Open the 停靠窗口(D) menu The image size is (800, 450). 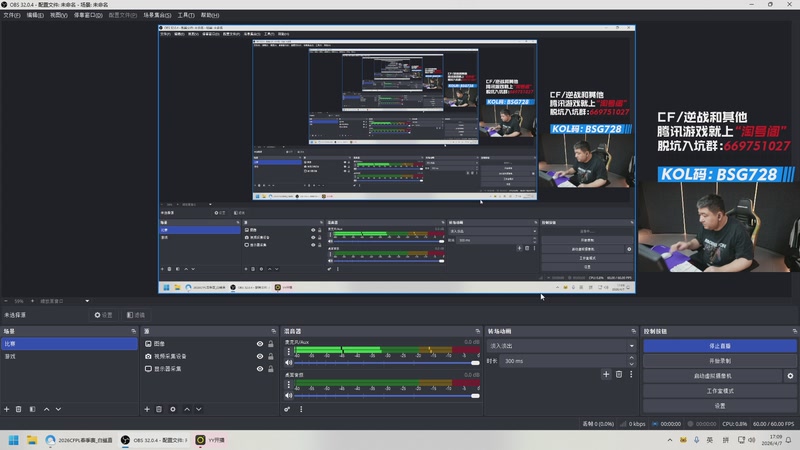[88, 15]
